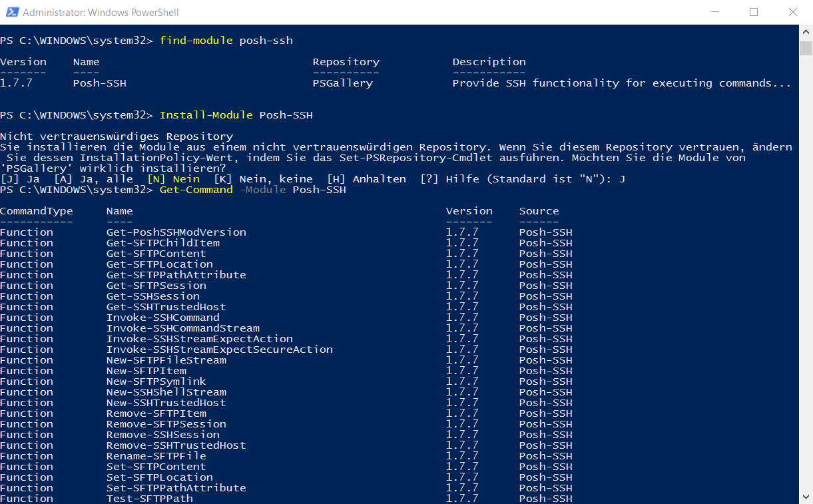This screenshot has height=504, width=813.
Task: Click the vertical scrollbar thumb
Action: (x=806, y=48)
